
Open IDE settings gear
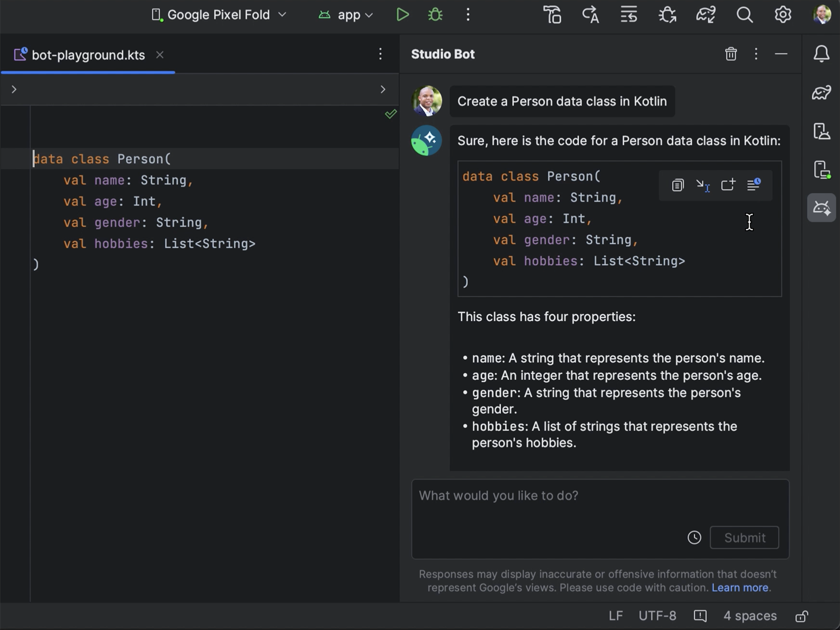point(783,15)
